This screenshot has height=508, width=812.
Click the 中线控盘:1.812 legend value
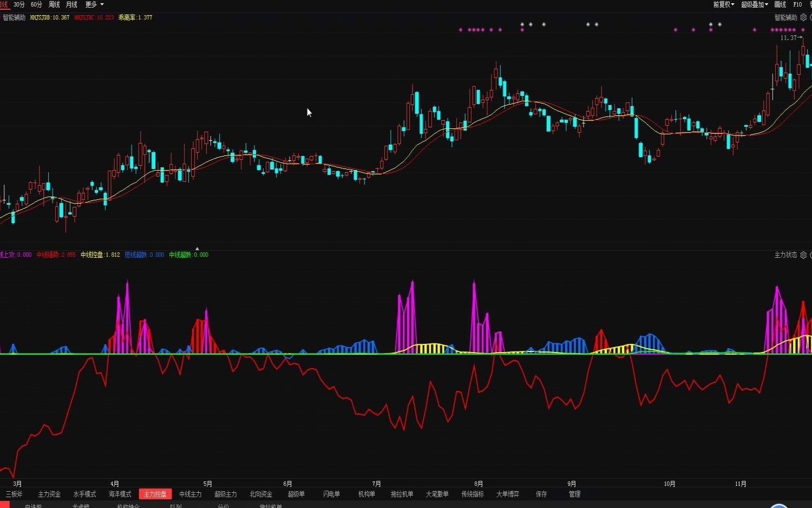click(x=100, y=255)
